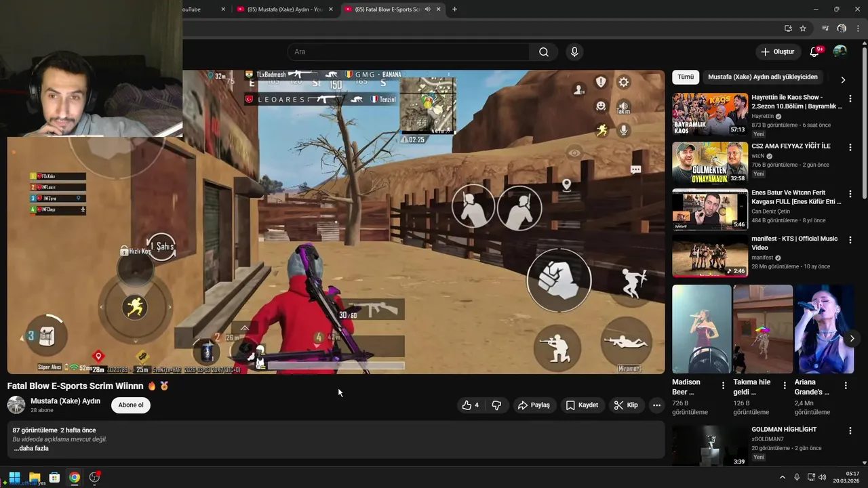Screen dimensions: 868x488
Task: Open options for Ariana Grande's short
Action: click(x=846, y=386)
